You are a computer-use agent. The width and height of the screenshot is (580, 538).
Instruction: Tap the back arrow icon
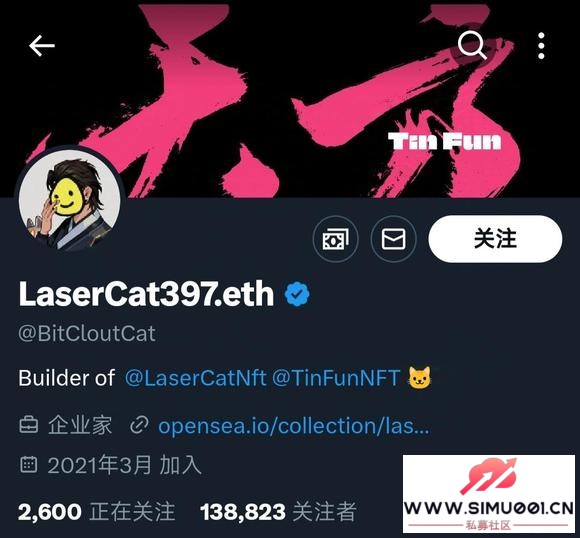pos(42,46)
